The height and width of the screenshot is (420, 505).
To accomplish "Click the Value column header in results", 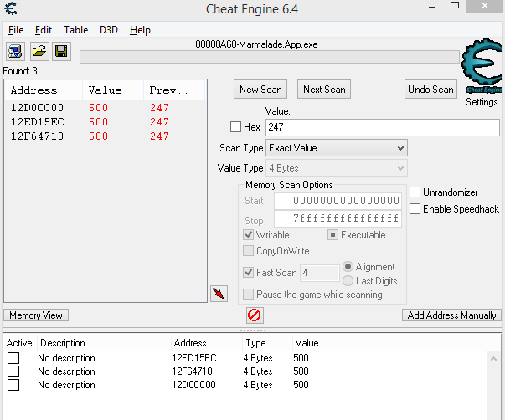I will (x=113, y=90).
